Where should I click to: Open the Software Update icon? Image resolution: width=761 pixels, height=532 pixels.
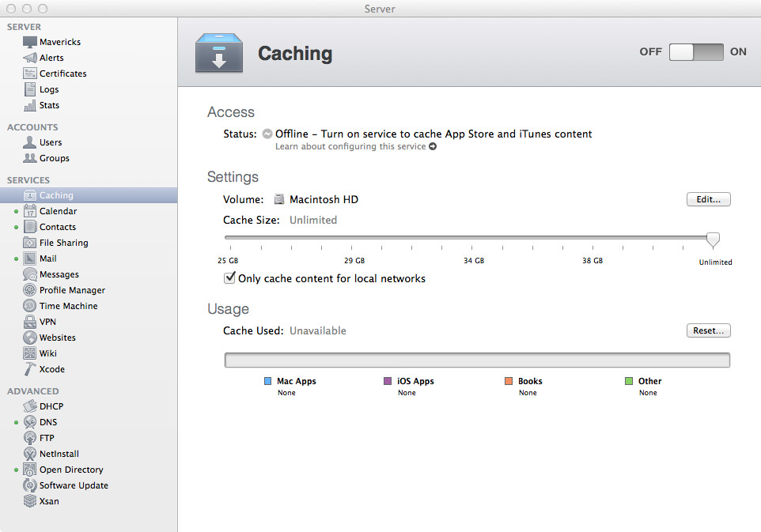[29, 485]
